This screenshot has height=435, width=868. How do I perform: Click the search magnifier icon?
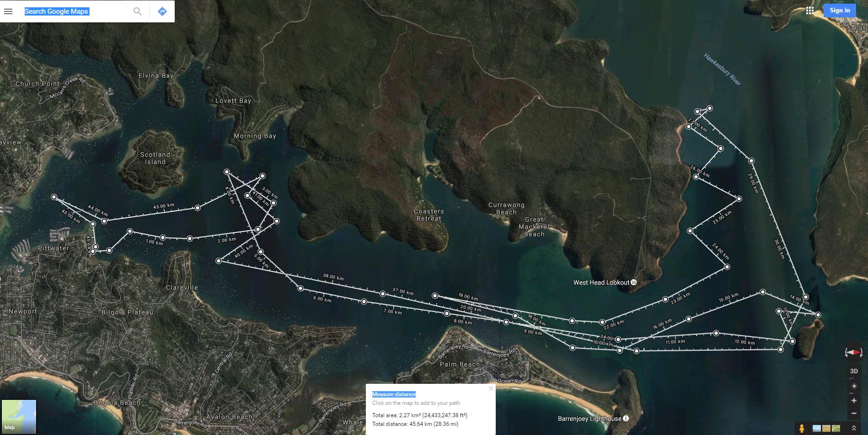137,11
